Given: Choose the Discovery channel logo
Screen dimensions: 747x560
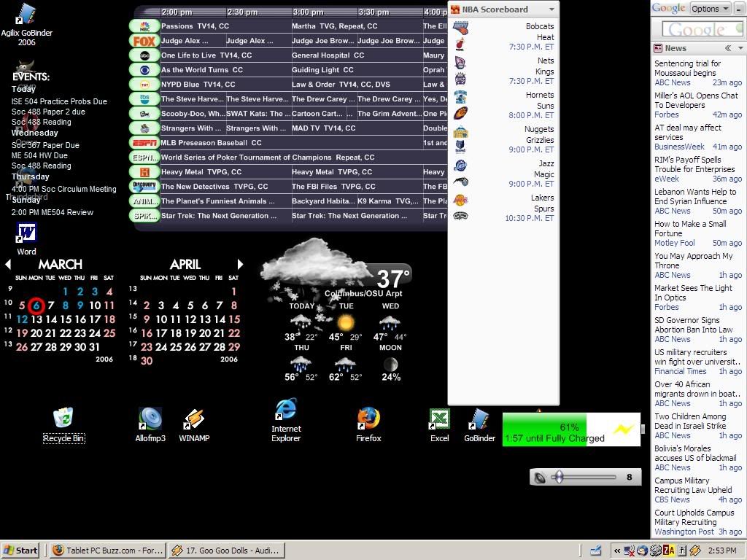Looking at the screenshot, I should point(144,187).
